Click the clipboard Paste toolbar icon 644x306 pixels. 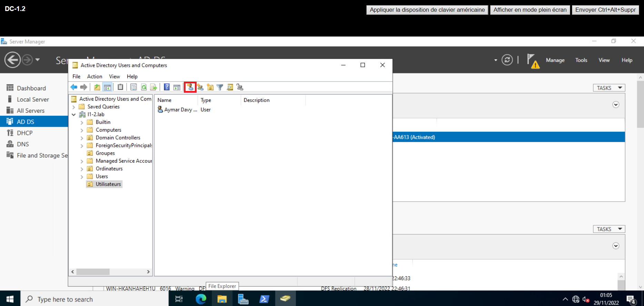tap(120, 87)
